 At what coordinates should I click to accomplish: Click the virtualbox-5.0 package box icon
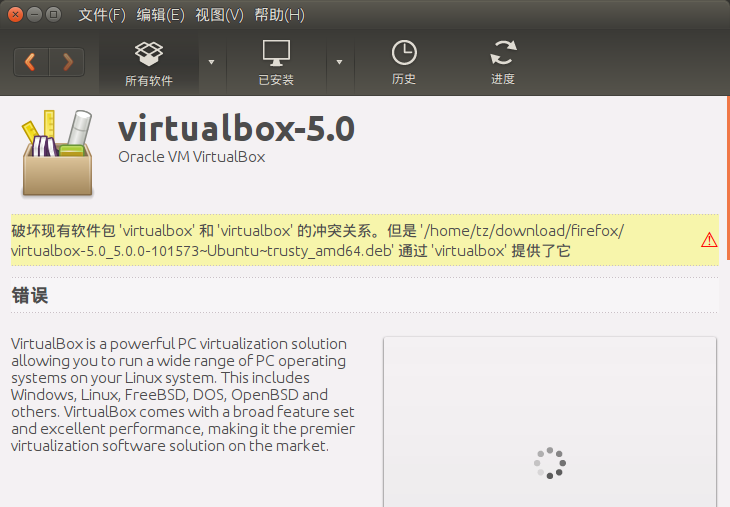(x=57, y=153)
